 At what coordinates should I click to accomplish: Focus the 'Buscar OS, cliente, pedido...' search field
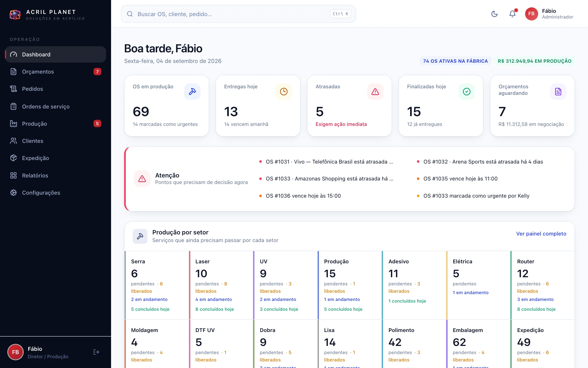coord(238,14)
